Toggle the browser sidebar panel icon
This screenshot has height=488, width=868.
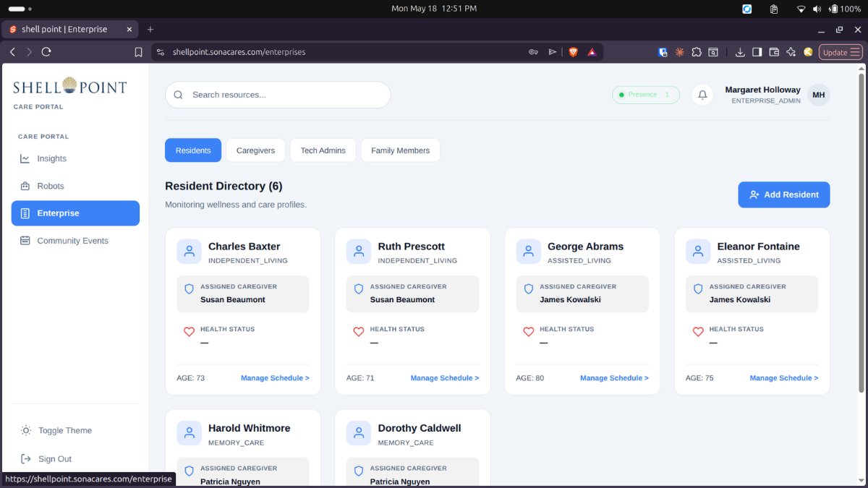(757, 52)
